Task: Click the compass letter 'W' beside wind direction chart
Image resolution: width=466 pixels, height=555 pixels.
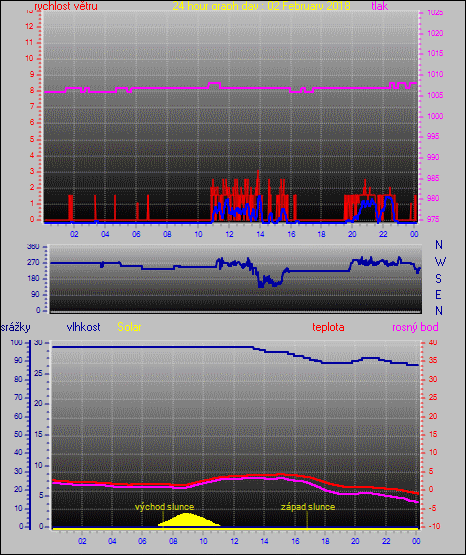Action: click(440, 262)
